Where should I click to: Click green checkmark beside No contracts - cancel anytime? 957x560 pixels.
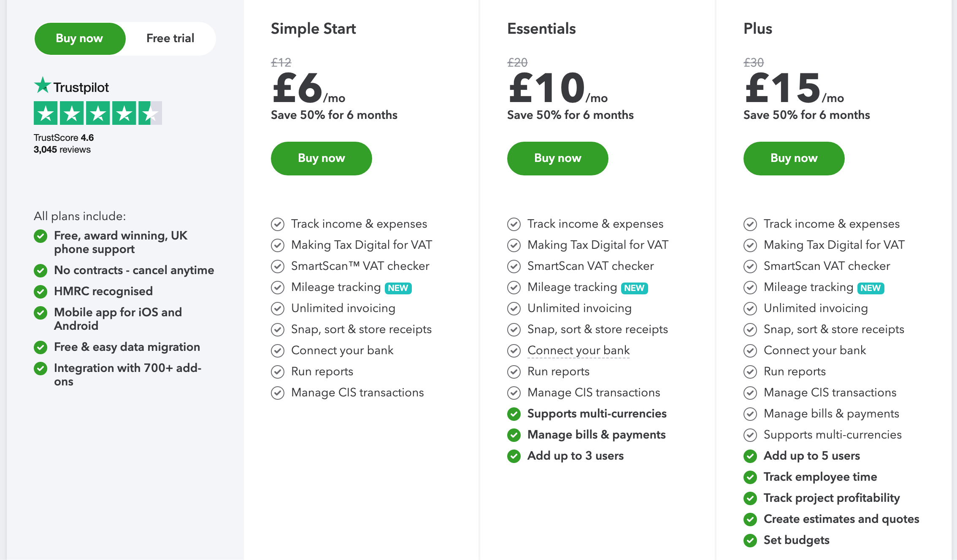coord(41,270)
